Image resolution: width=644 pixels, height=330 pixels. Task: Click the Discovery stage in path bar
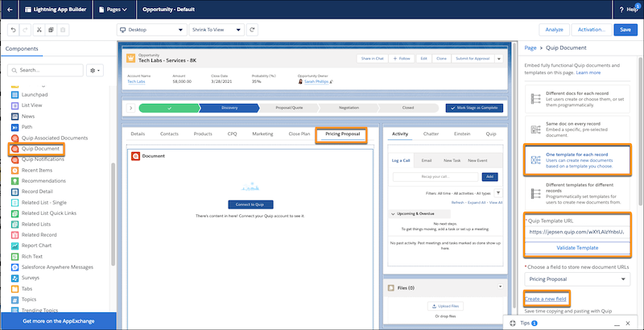[x=229, y=107]
